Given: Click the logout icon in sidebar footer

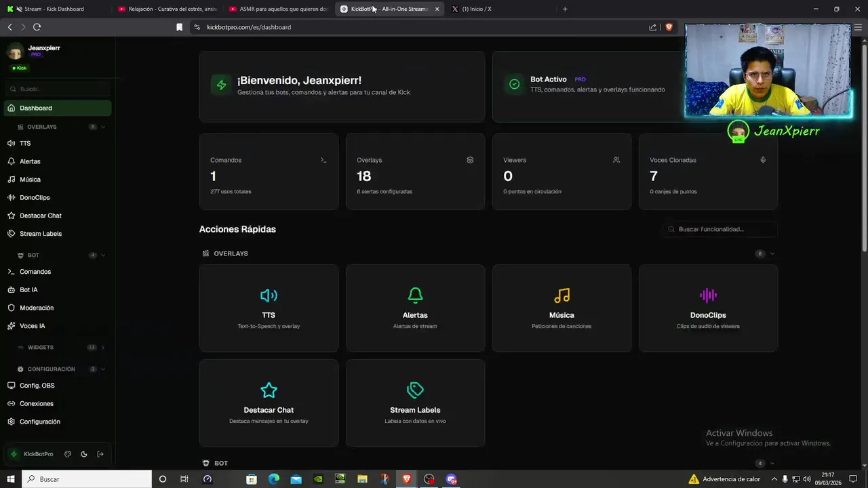Looking at the screenshot, I should tap(100, 454).
